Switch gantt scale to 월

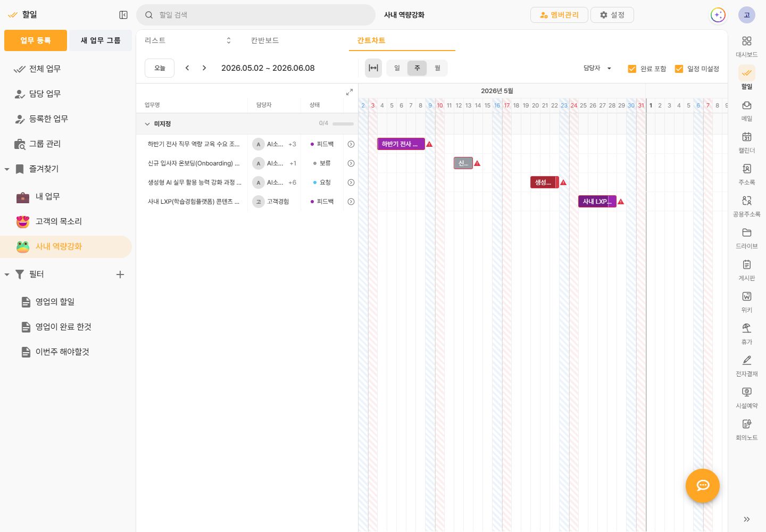(437, 68)
